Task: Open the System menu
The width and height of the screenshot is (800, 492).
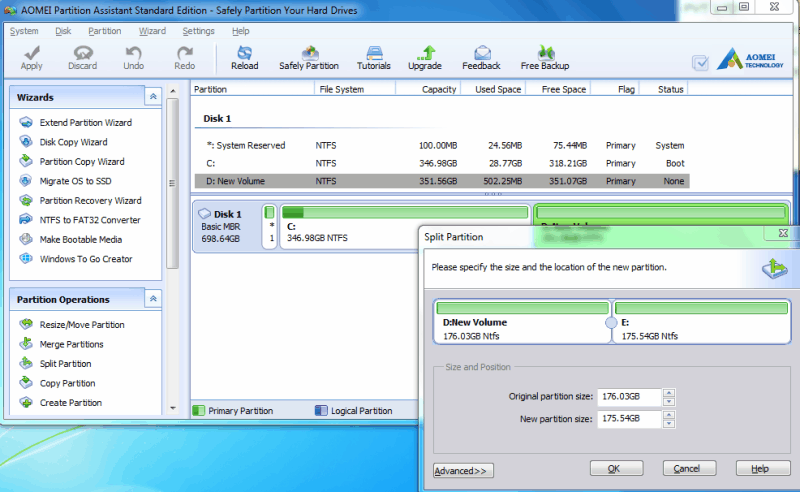Action: [24, 31]
